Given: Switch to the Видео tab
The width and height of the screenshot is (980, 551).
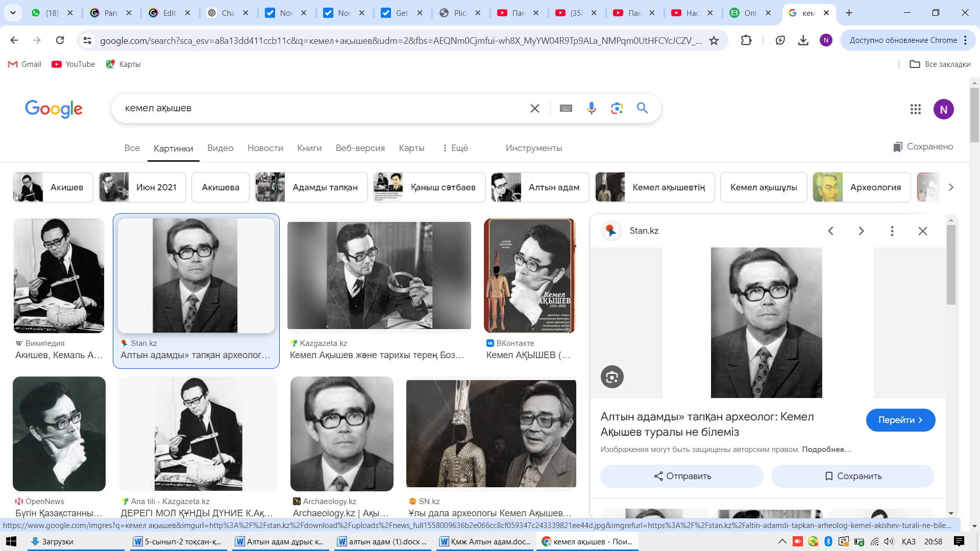Looking at the screenshot, I should click(220, 148).
